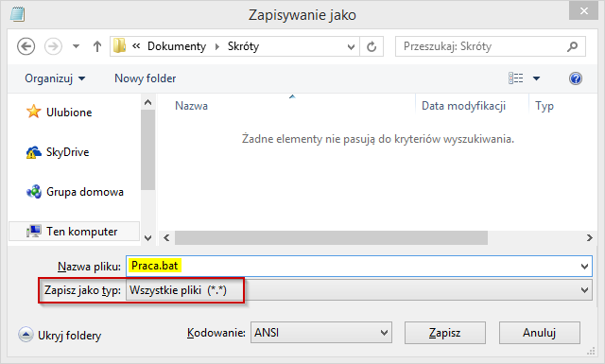Close the Zapisywanie jako dialog
This screenshot has height=364, width=605.
coord(584,10)
